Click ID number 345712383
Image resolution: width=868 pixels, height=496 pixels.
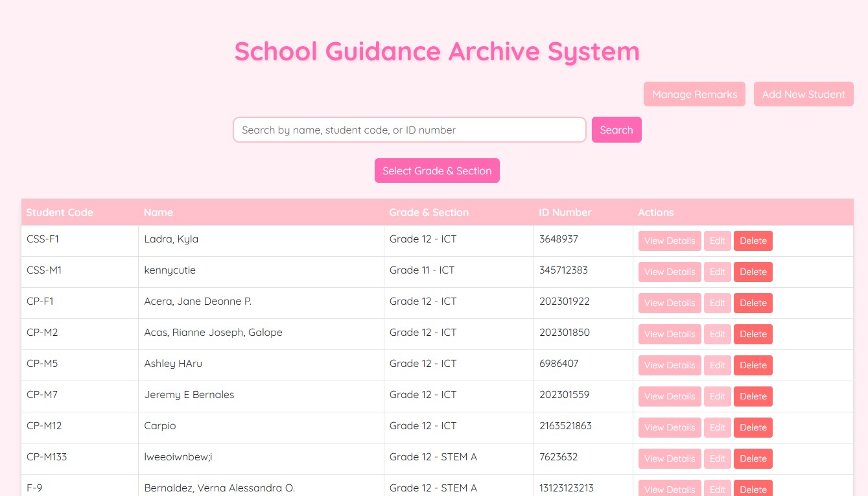click(x=563, y=270)
